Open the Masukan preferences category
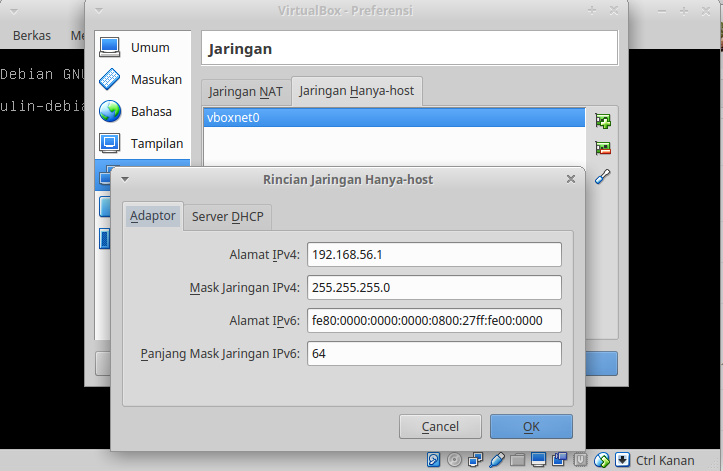723x471 pixels. click(x=143, y=79)
